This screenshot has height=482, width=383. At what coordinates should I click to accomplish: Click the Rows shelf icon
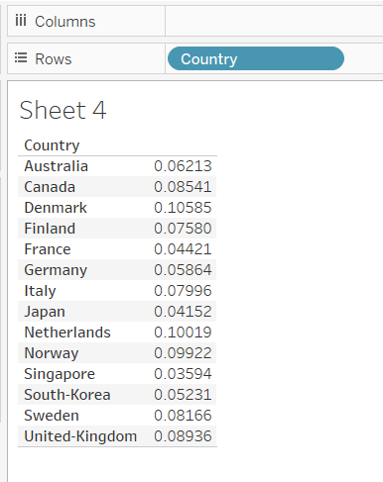click(21, 58)
